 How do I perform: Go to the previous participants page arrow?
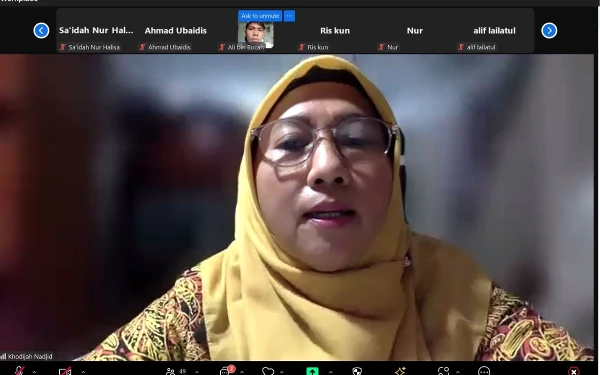[x=41, y=30]
